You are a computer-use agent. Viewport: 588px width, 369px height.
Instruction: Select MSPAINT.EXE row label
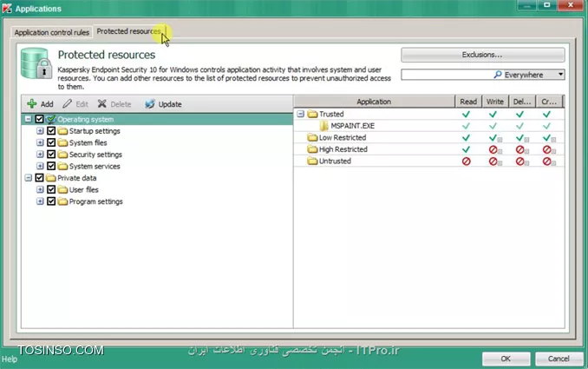tap(352, 126)
